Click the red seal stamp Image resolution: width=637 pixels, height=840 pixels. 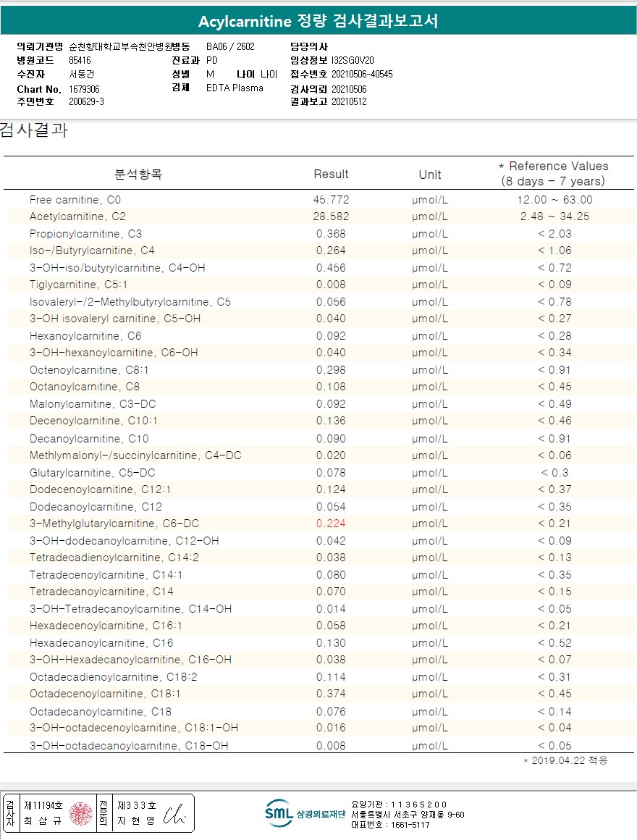pos(81,814)
